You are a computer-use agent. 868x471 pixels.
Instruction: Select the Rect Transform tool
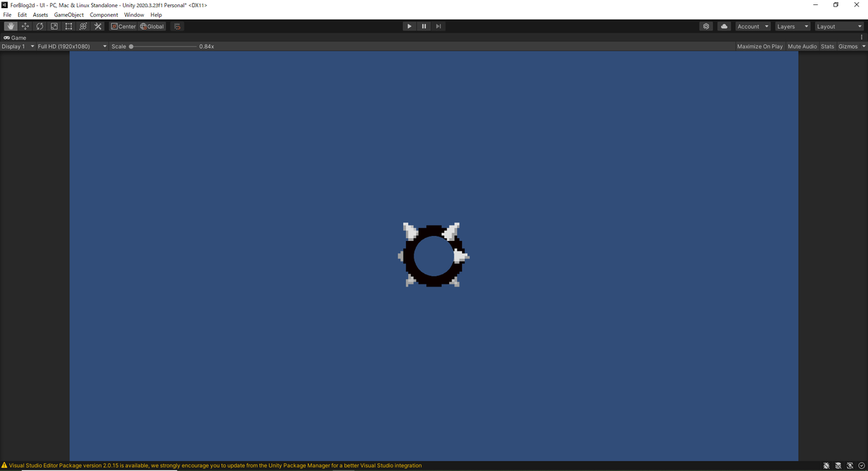coord(68,26)
